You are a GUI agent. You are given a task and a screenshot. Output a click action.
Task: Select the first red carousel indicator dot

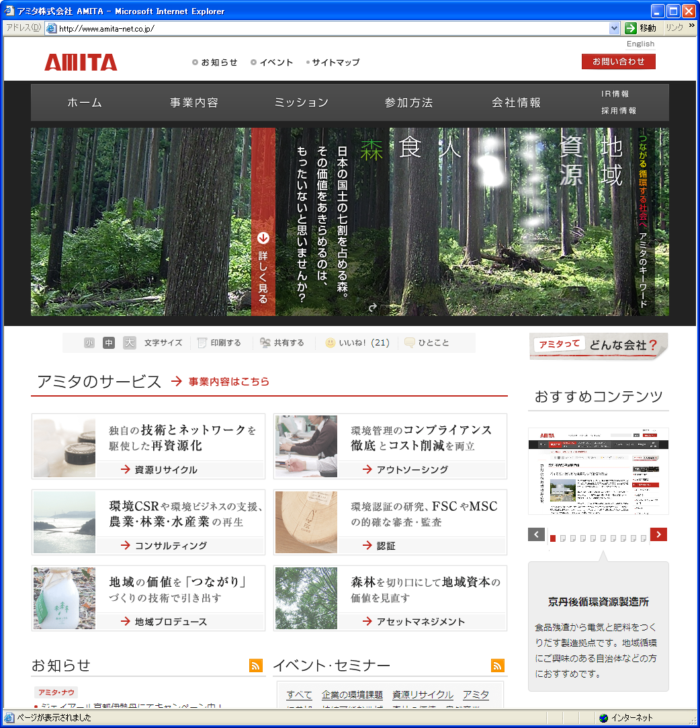[x=553, y=538]
